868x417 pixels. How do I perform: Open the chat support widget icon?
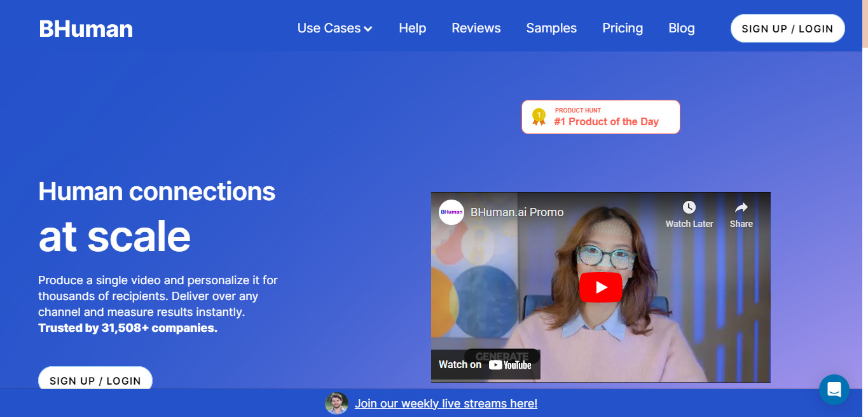click(834, 390)
